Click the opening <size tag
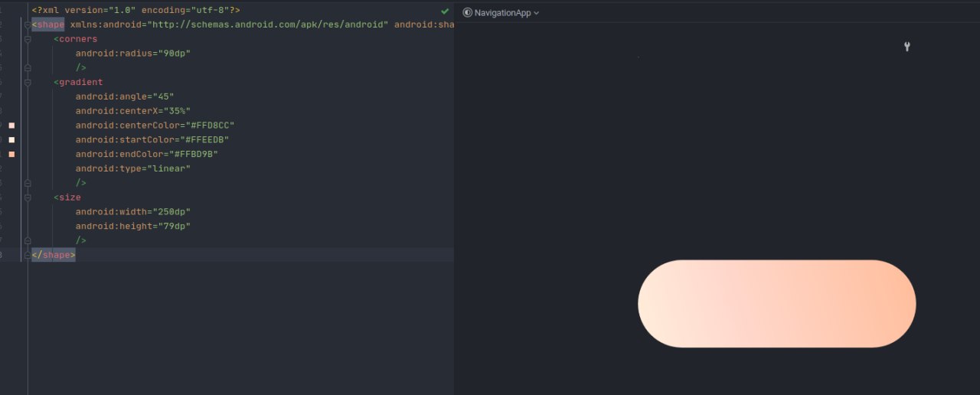Screen dimensions: 980x395 pos(67,197)
